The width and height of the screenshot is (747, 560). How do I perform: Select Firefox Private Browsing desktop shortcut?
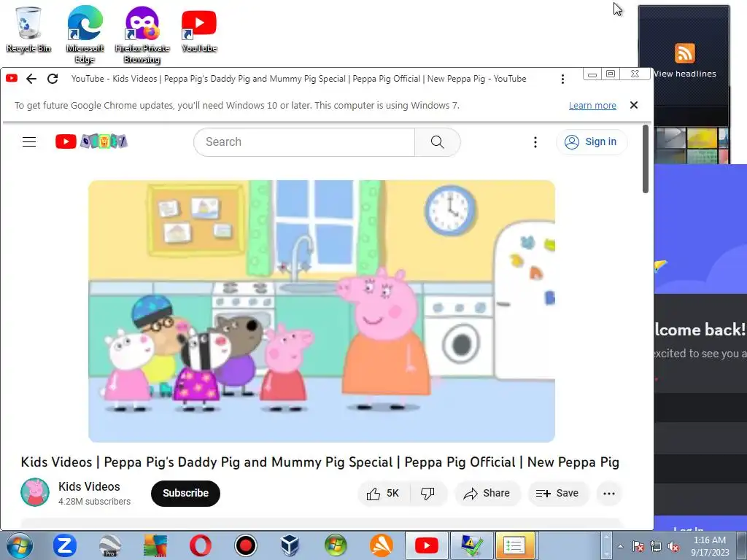[142, 34]
